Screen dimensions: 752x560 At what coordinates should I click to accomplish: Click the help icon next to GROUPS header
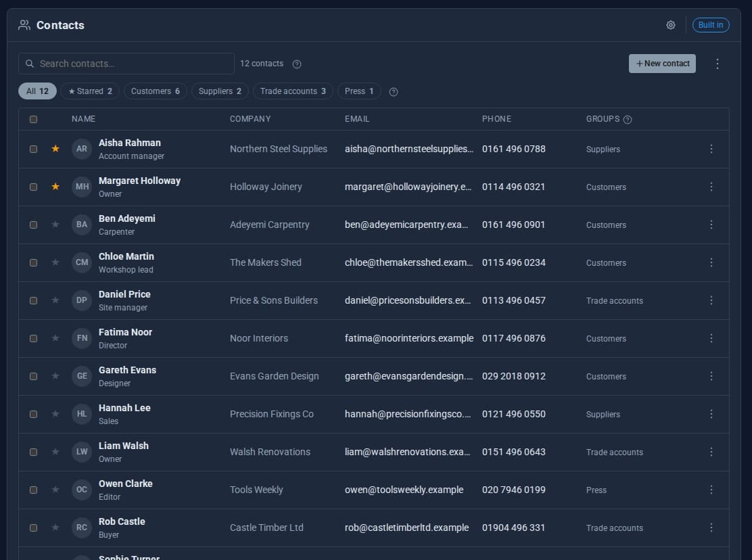[628, 120]
